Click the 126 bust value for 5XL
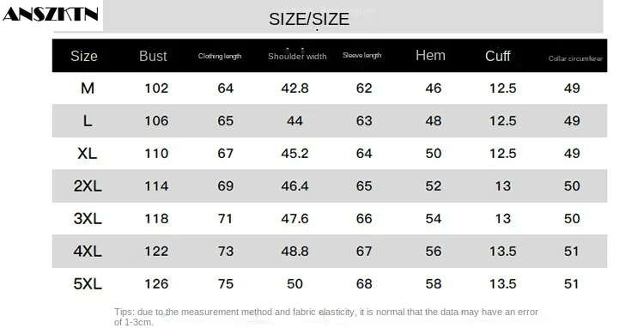 coord(156,283)
